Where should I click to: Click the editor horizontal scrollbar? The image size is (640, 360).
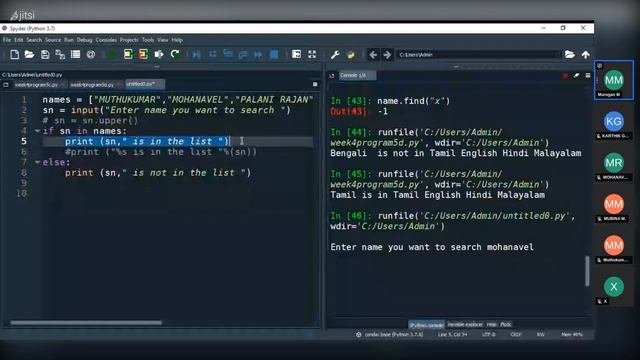[86, 323]
